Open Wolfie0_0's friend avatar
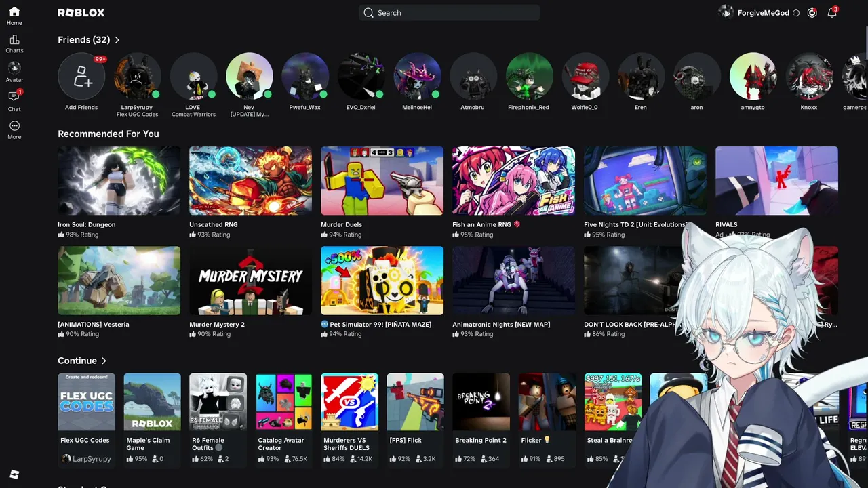 pyautogui.click(x=585, y=76)
